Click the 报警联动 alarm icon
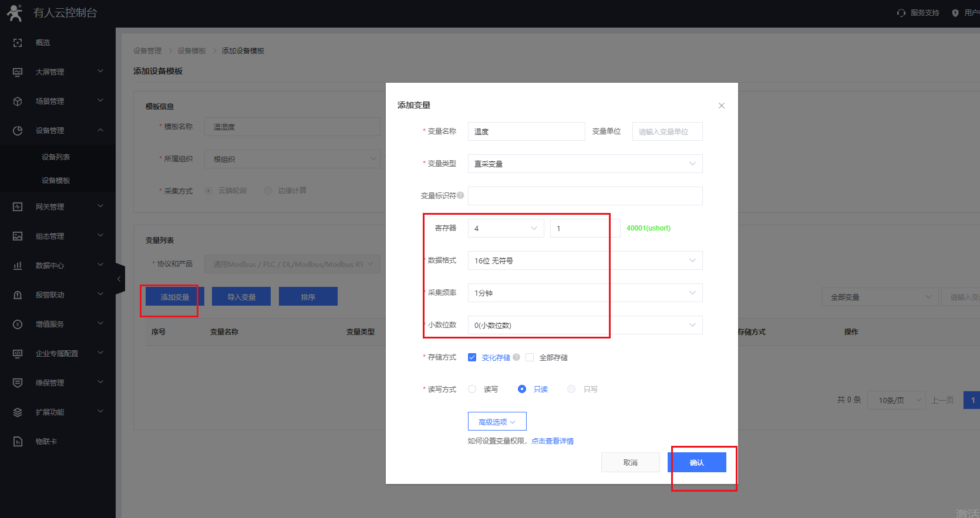Screen dimensions: 980x518 (x=18, y=295)
